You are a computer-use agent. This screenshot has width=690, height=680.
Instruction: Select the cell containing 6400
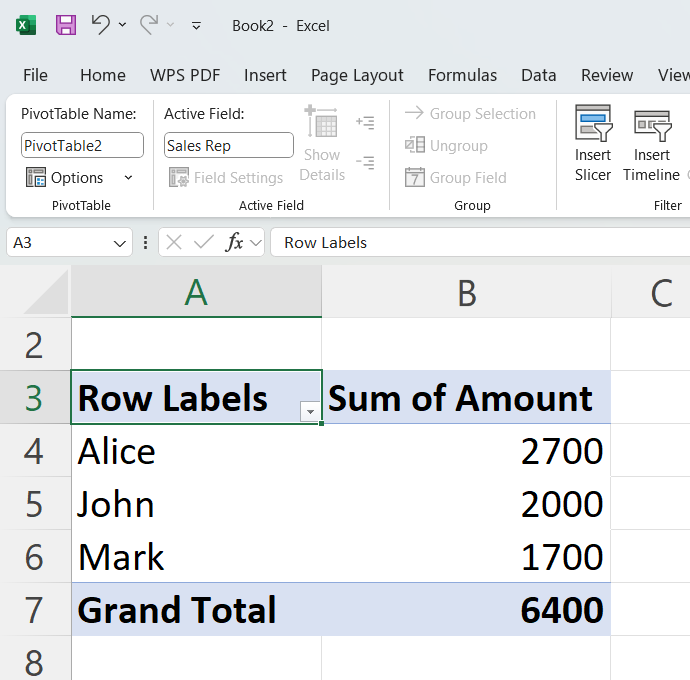466,610
